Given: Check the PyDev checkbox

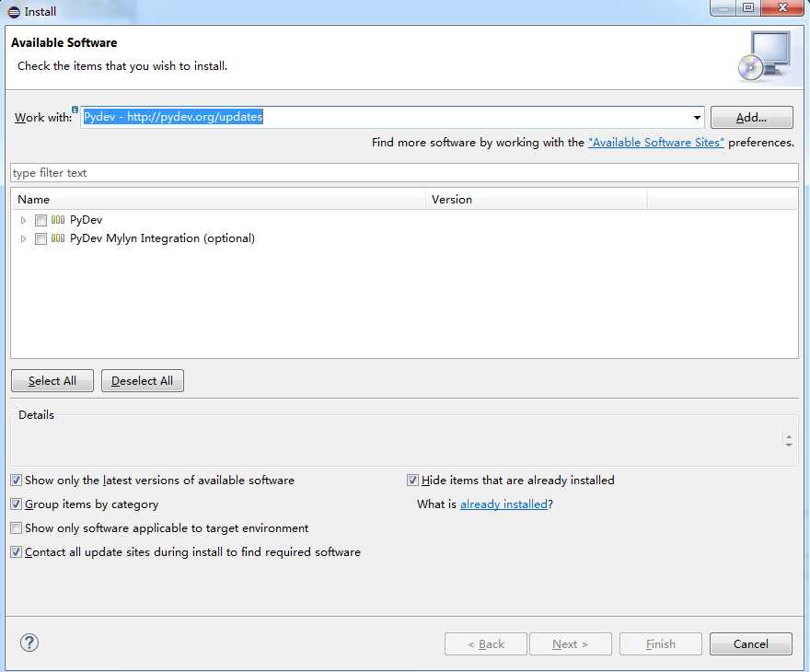Looking at the screenshot, I should [x=40, y=221].
